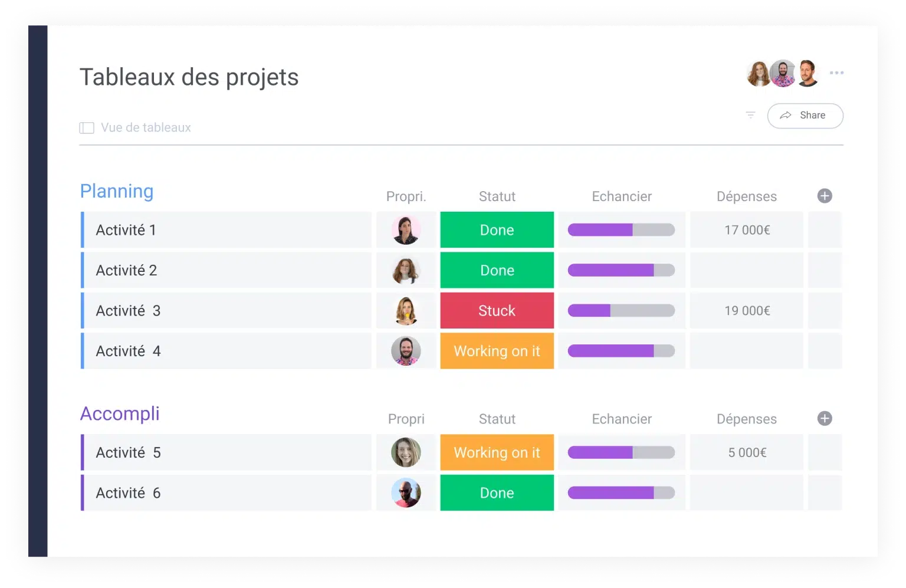
Task: Click Activité 3 timeline progress bar
Action: click(621, 311)
